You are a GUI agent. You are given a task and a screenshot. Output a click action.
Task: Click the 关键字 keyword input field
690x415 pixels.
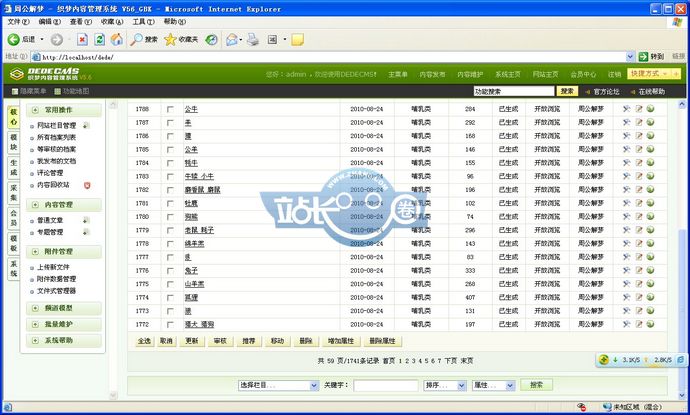coord(385,386)
